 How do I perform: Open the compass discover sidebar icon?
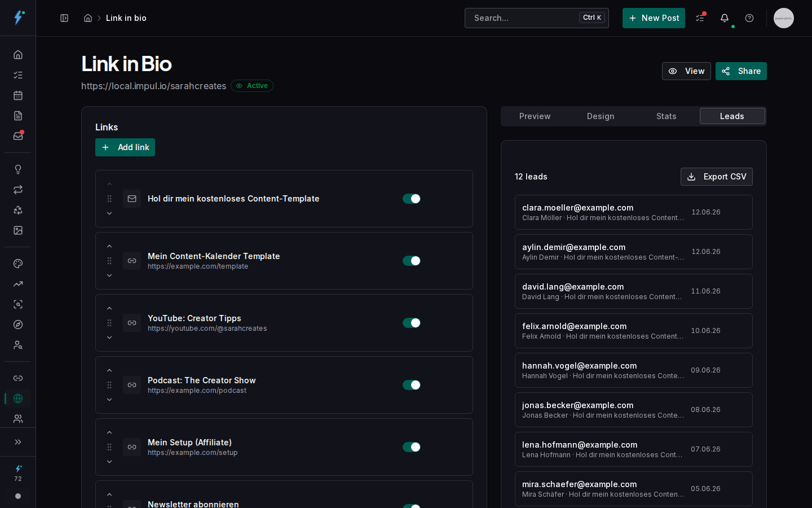pos(18,325)
